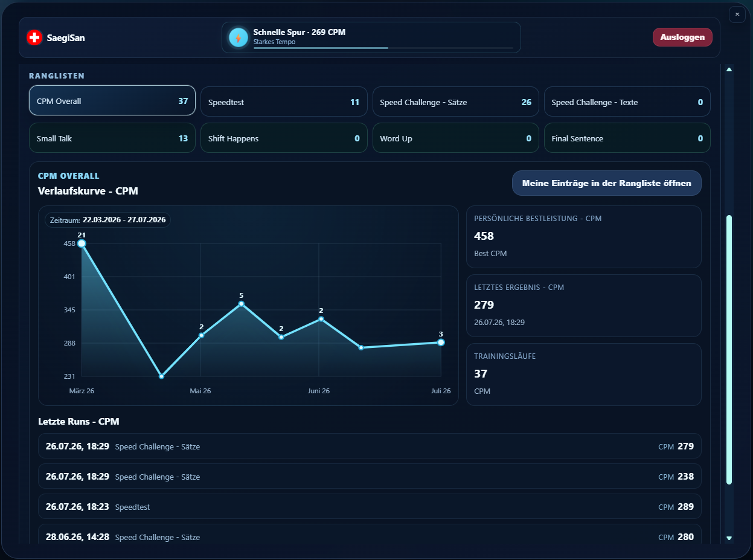This screenshot has width=753, height=560.
Task: Click the chart data point labeled 5
Action: (x=241, y=304)
